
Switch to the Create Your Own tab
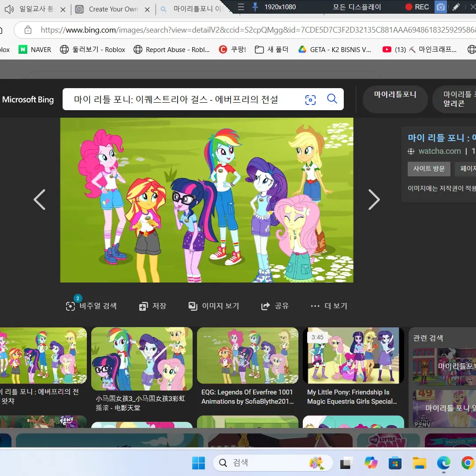[x=113, y=9]
